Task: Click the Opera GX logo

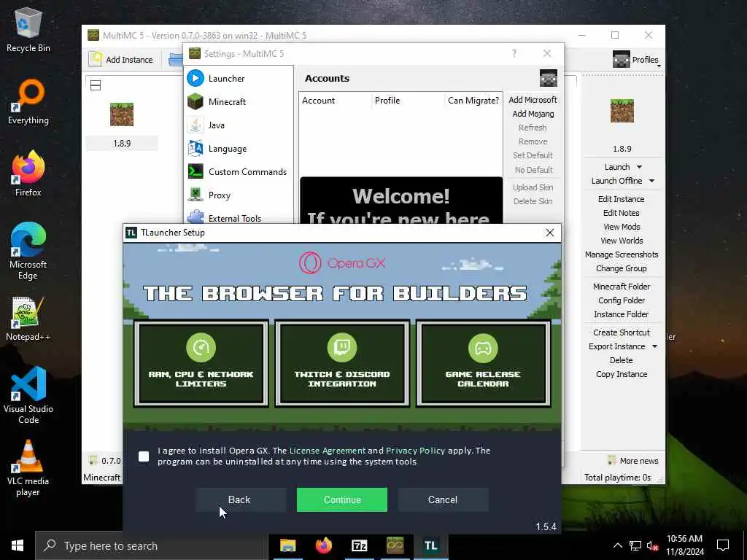Action: [x=342, y=262]
